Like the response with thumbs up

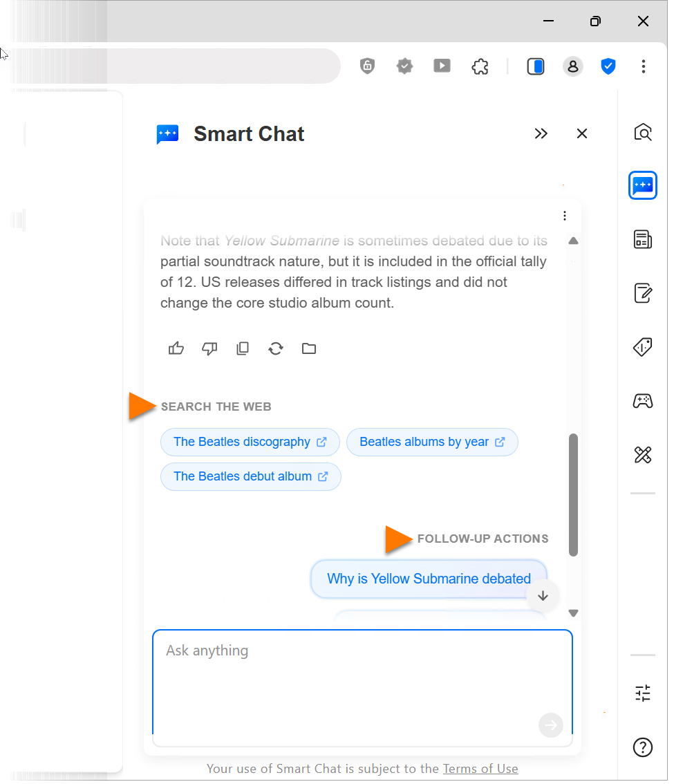click(x=176, y=348)
